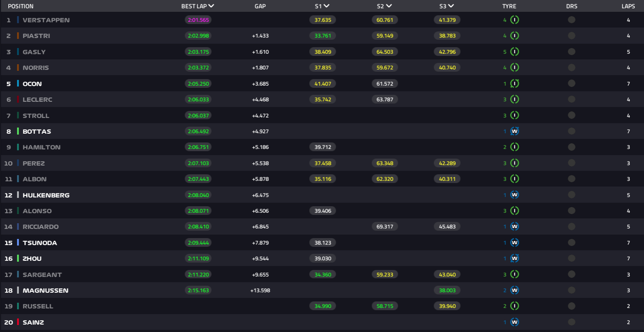Viewport: 644px width, 332px height.
Task: Click Verstappen's intermediate tyre icon
Action: click(515, 20)
